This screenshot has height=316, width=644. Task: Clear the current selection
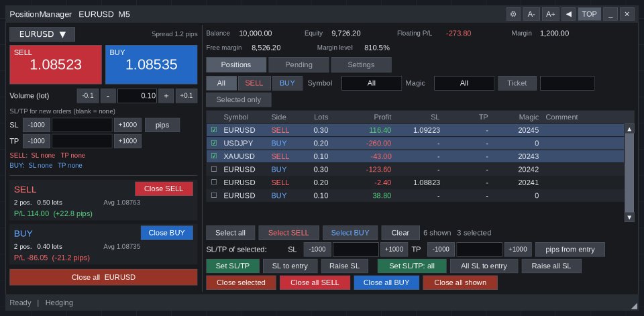[400, 233]
